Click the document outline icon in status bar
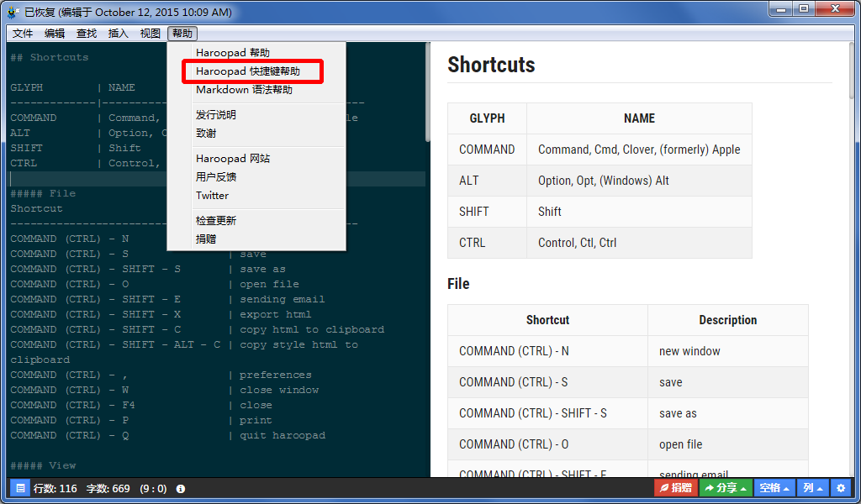 (20, 488)
